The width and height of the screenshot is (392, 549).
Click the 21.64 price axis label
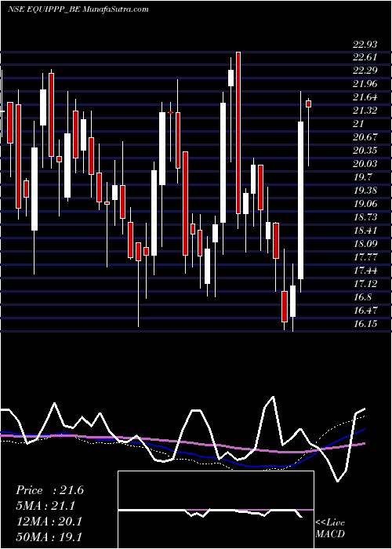(x=365, y=97)
